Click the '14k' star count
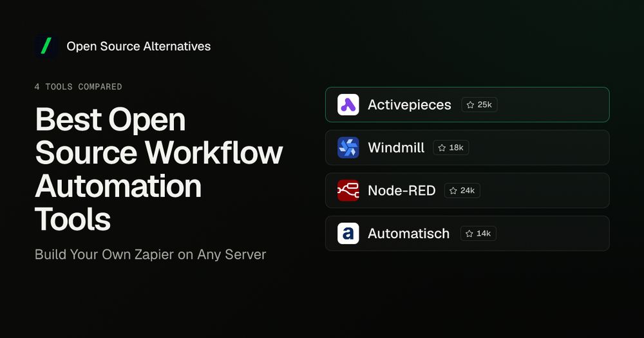 coord(484,233)
